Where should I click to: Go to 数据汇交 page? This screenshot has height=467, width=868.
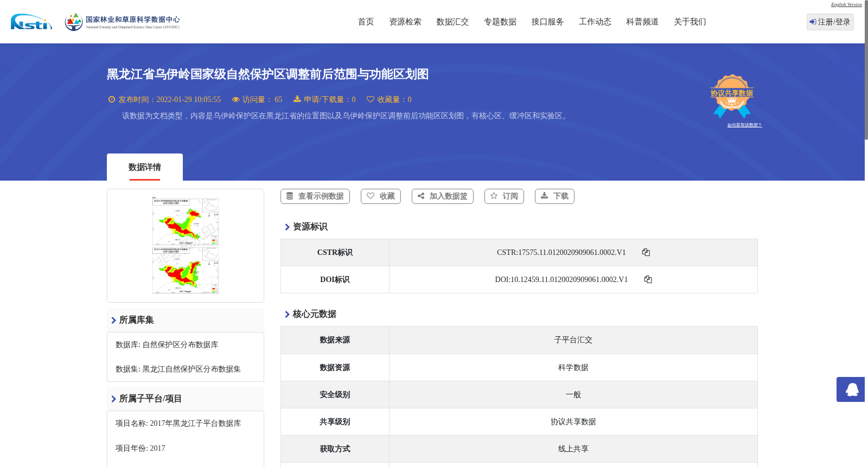pyautogui.click(x=452, y=22)
